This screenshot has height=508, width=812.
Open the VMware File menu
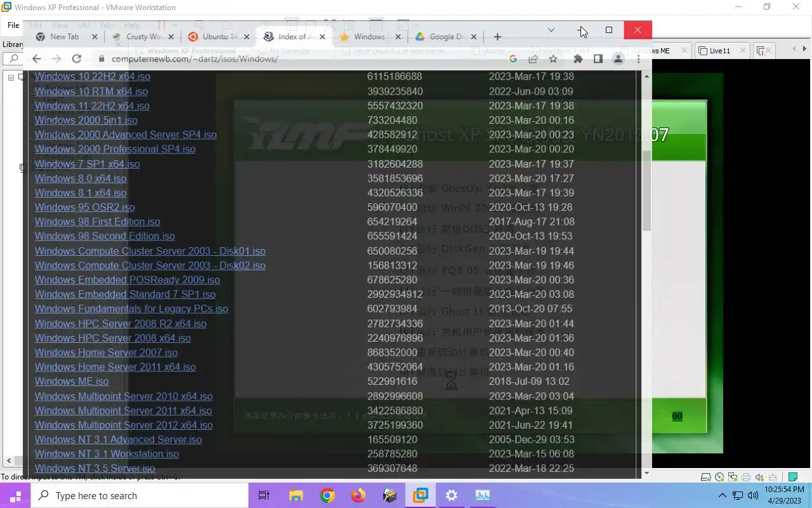[13, 25]
